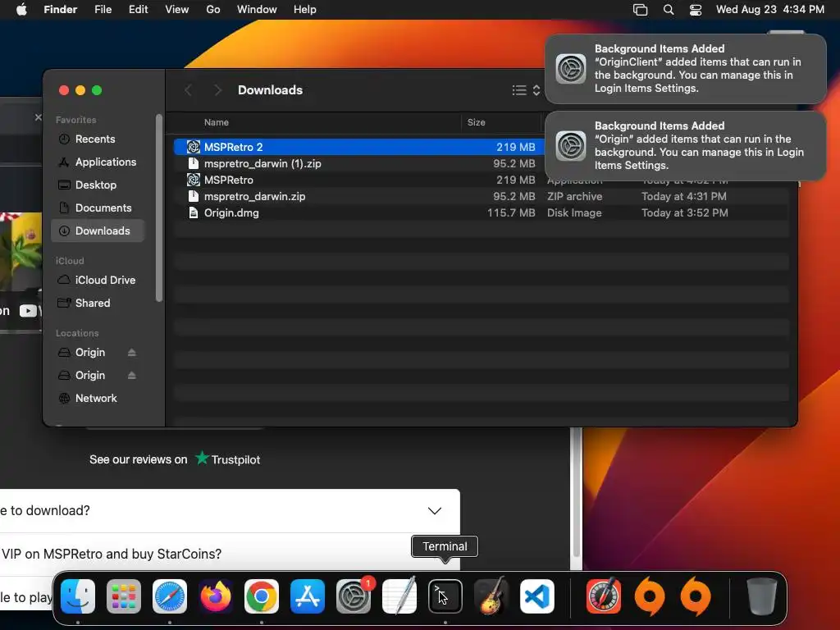Select Downloads in Finder sidebar
The height and width of the screenshot is (630, 840).
[x=98, y=231]
